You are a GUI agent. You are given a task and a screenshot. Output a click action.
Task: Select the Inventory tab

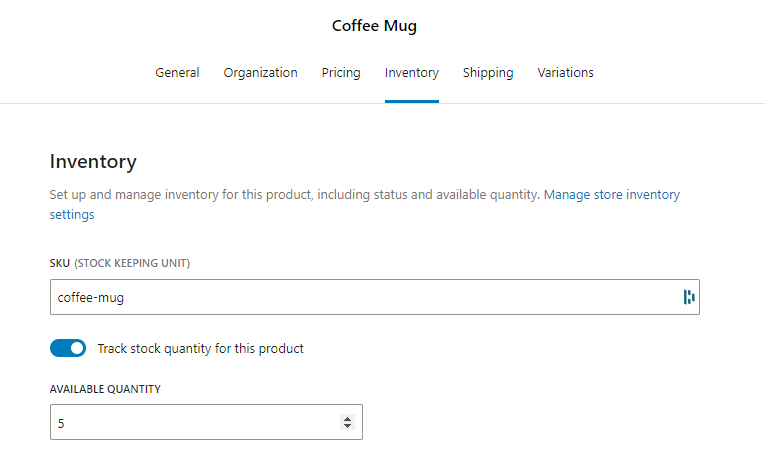tap(412, 73)
